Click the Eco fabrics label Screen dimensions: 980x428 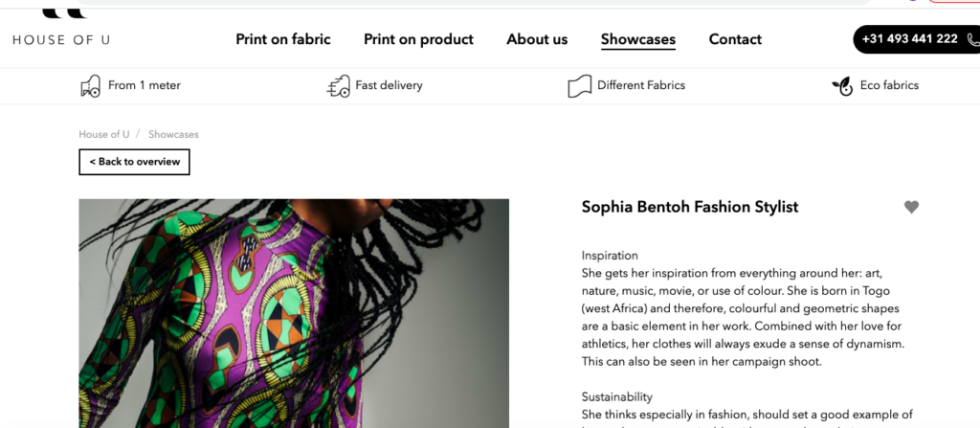pos(889,85)
